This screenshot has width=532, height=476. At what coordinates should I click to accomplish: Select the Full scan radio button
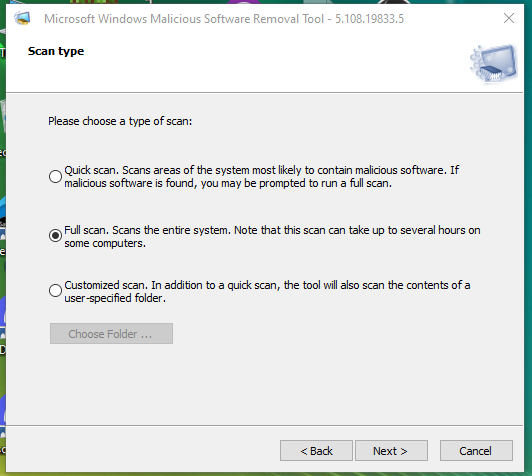(55, 235)
